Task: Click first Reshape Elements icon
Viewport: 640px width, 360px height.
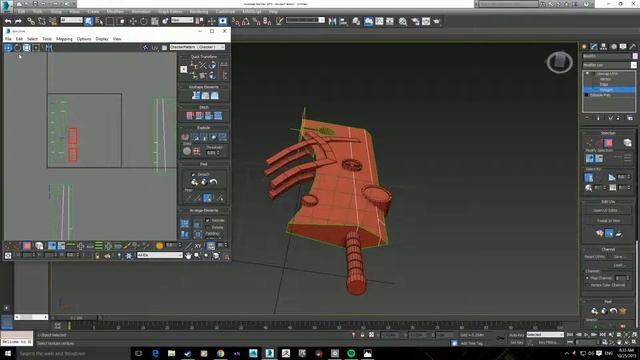Action: coord(196,96)
